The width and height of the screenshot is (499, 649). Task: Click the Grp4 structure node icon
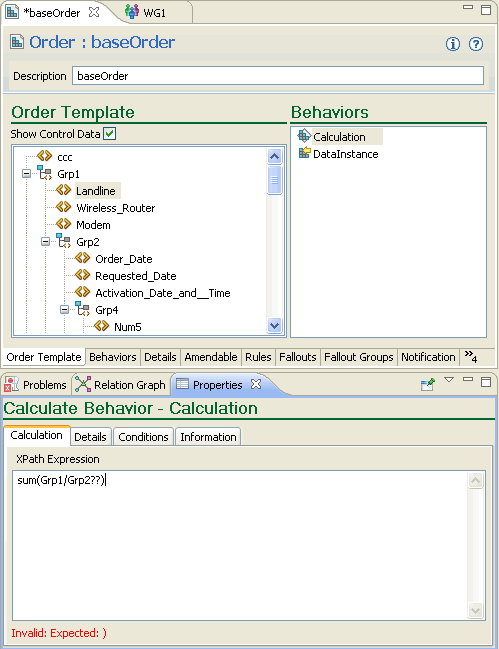(83, 309)
